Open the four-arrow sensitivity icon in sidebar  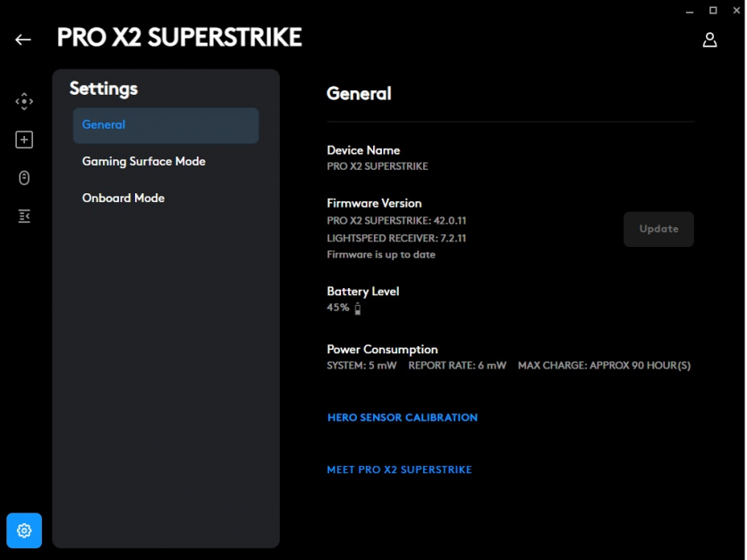(24, 102)
